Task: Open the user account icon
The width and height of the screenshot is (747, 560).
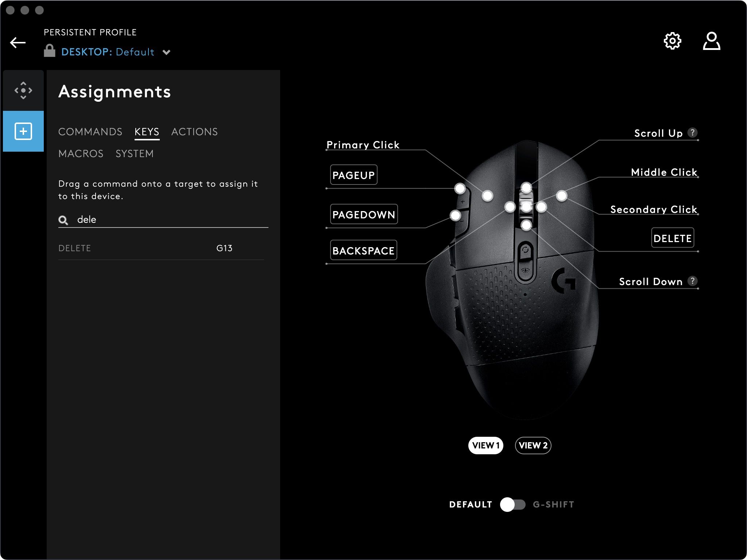Action: pos(711,41)
